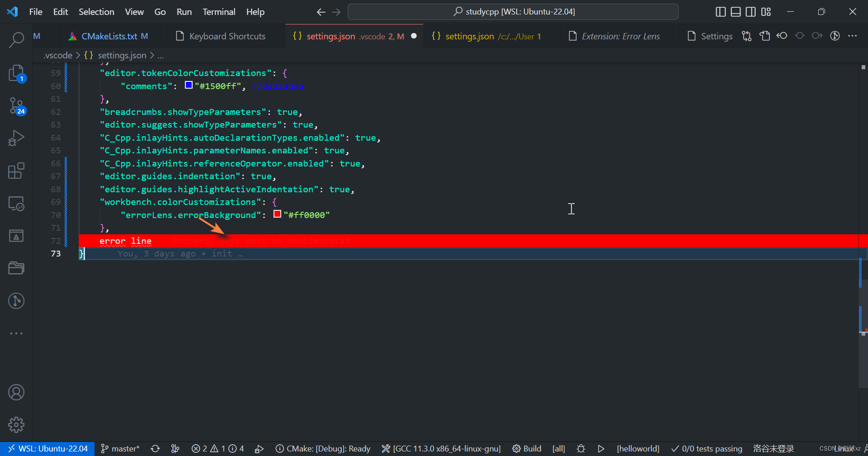Screen dimensions: 868x456
Task: Open Source Control view with 24 badge
Action: pyautogui.click(x=16, y=106)
